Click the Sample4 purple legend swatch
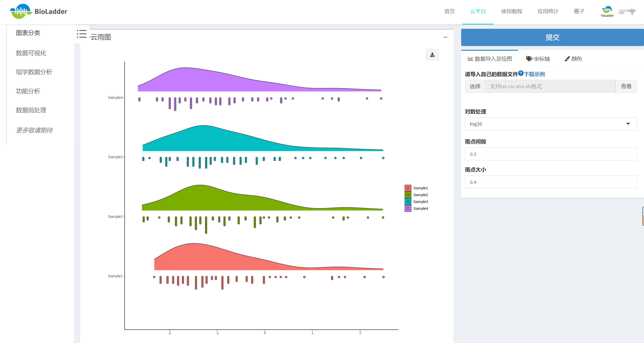644x343 pixels. pos(408,209)
